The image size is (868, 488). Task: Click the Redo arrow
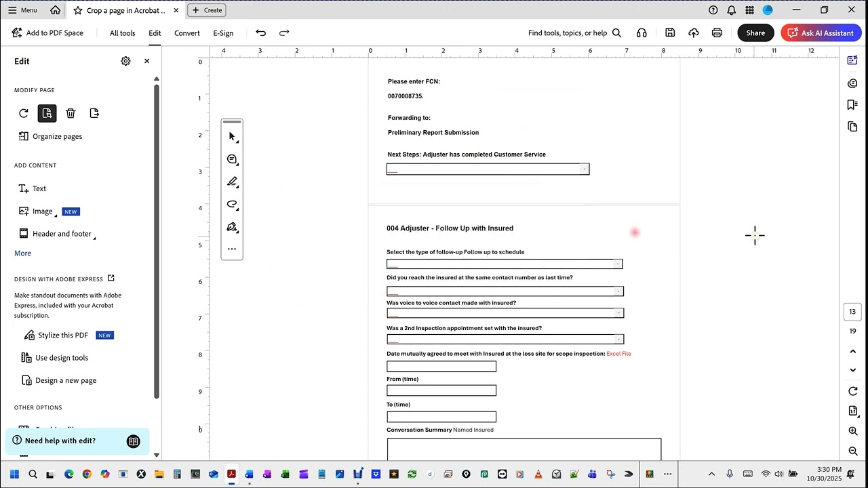[284, 33]
